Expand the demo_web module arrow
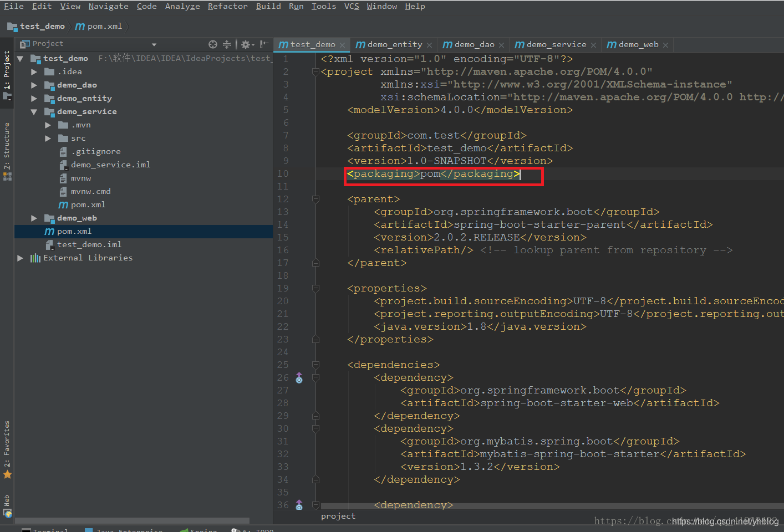 pos(34,218)
